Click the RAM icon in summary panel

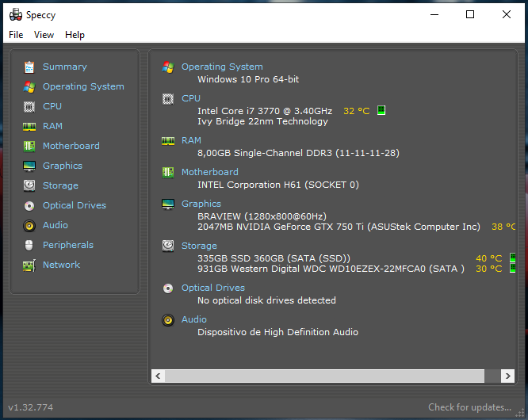168,141
